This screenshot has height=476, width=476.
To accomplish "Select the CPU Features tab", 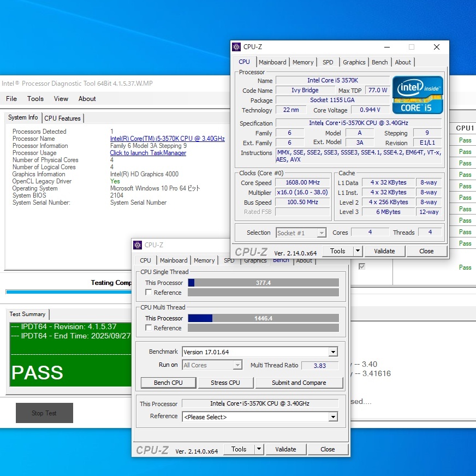I will coord(62,118).
